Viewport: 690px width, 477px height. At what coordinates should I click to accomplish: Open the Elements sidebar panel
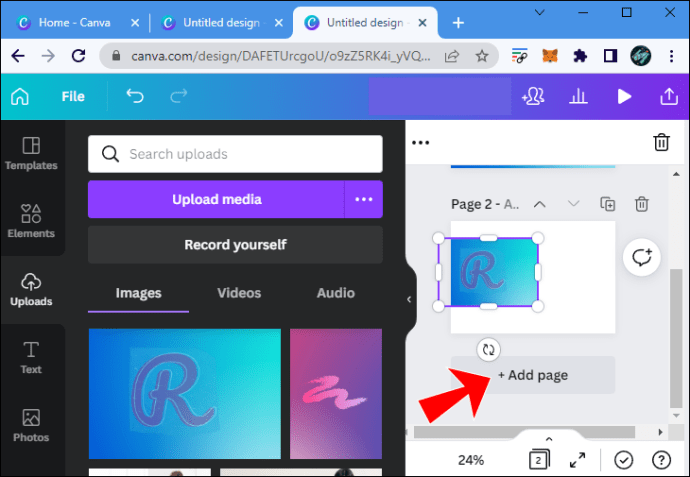pos(31,221)
